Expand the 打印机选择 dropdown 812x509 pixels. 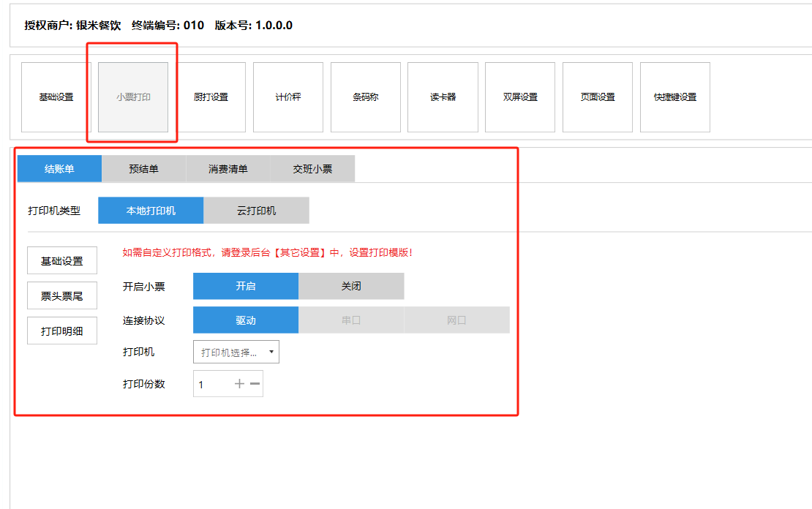point(236,352)
